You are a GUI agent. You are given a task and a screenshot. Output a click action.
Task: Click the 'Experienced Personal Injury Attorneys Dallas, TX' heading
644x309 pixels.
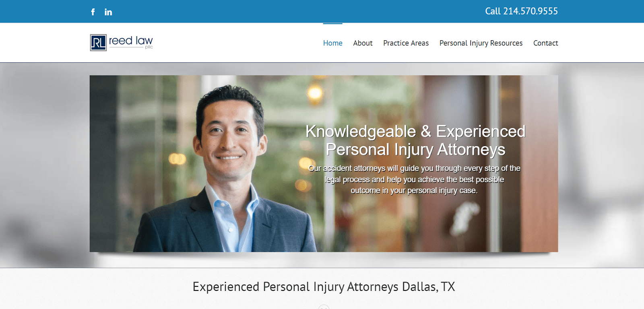coord(324,287)
